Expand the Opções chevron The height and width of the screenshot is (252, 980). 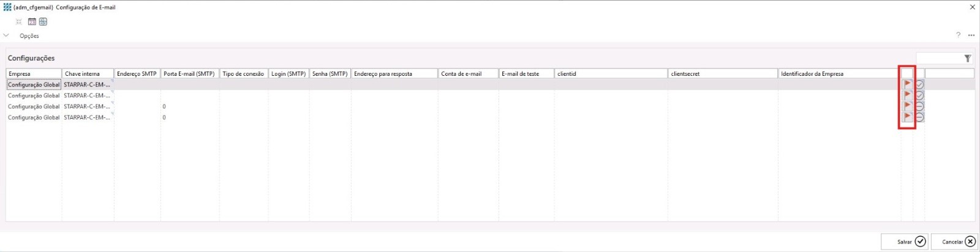pyautogui.click(x=7, y=35)
